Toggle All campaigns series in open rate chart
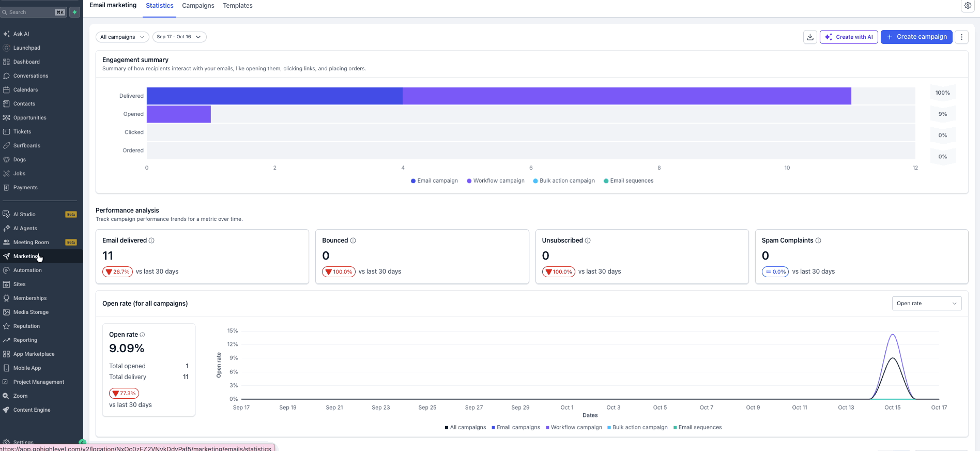This screenshot has height=451, width=980. click(465, 428)
